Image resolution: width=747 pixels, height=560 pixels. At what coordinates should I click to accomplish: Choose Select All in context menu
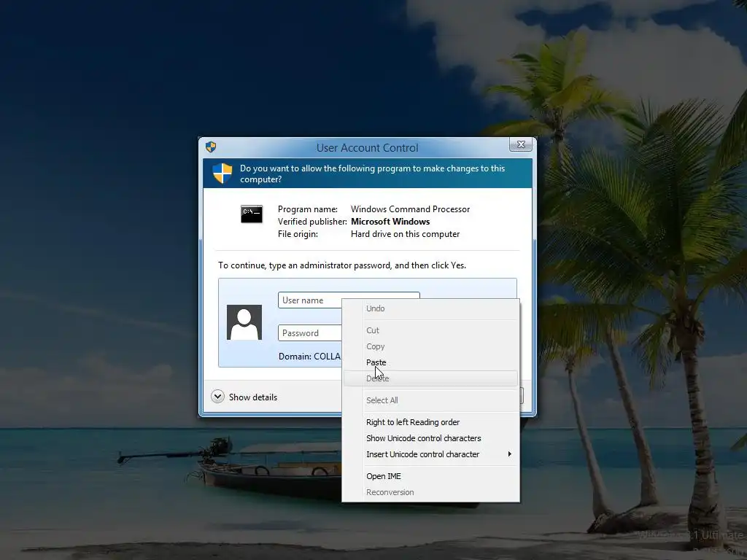(x=430, y=400)
